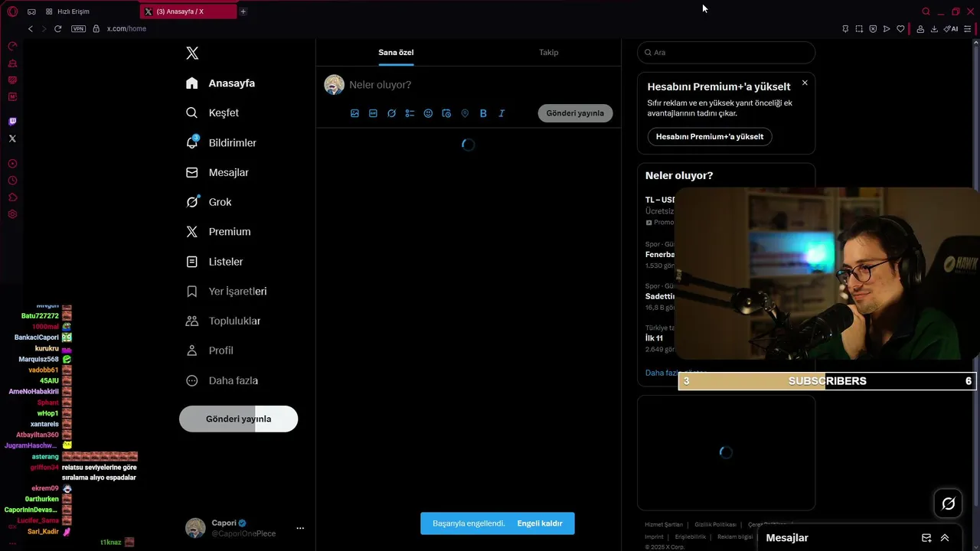The width and height of the screenshot is (980, 551).
Task: Open the Opera GX menu logo
Action: pyautogui.click(x=12, y=11)
